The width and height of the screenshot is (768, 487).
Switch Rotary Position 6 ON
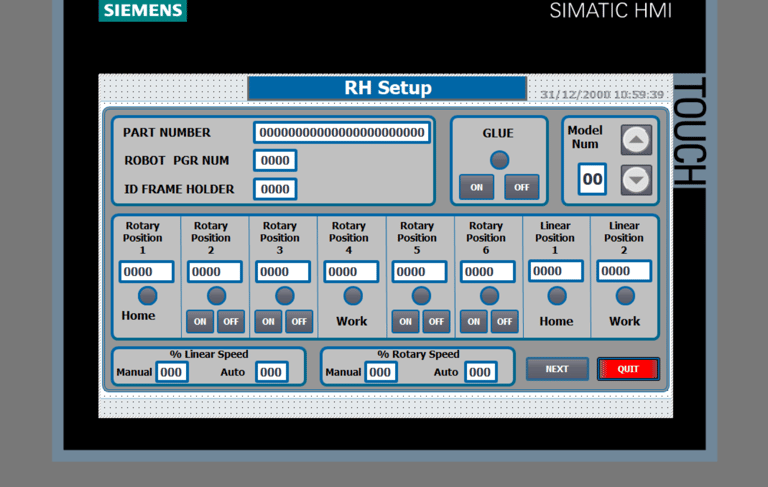(x=474, y=322)
